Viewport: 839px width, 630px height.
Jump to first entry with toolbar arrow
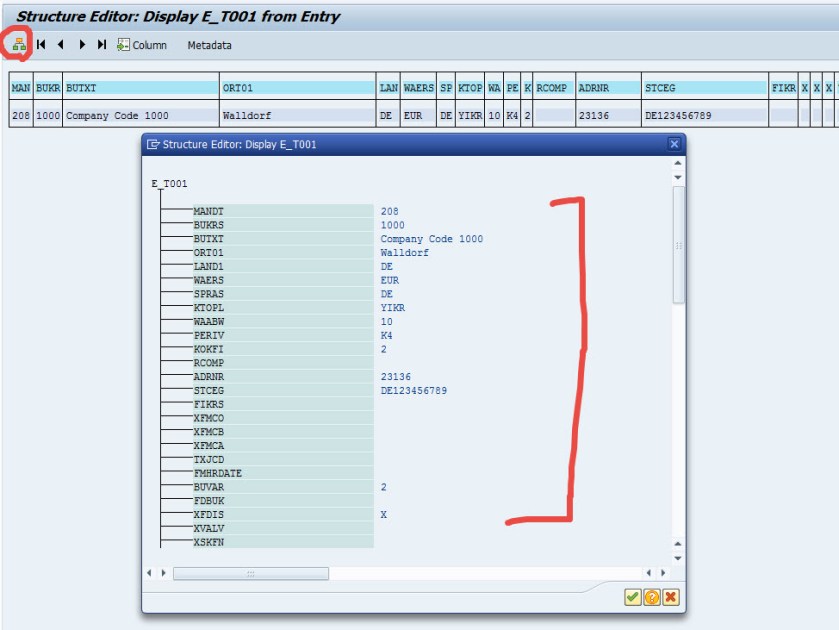click(x=41, y=44)
